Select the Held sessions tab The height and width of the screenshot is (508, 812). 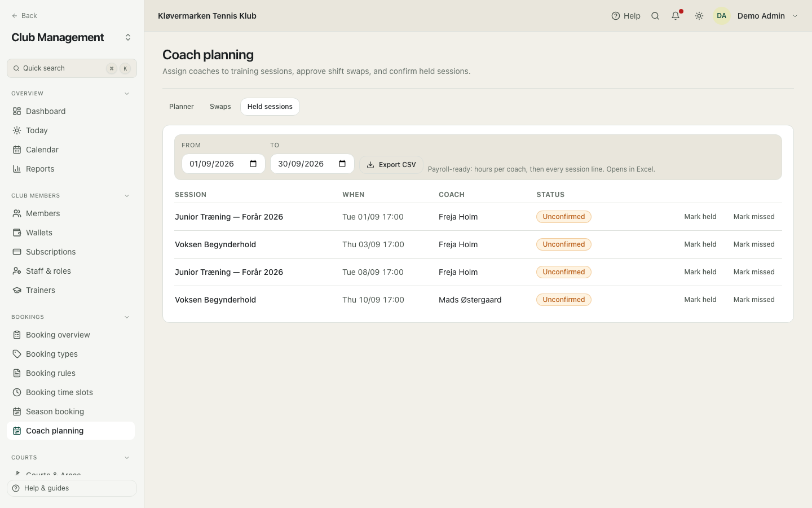(270, 107)
